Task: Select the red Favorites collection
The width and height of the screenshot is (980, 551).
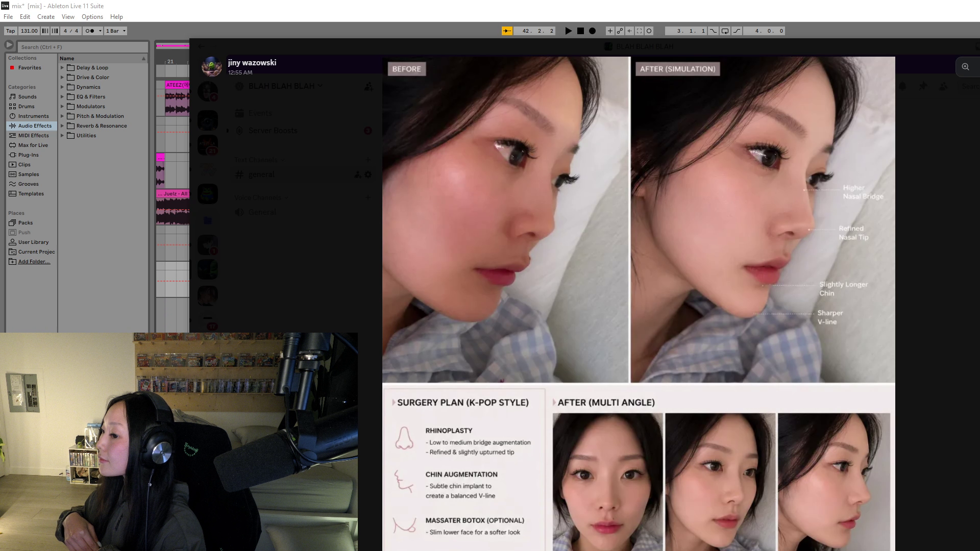Action: (x=12, y=68)
